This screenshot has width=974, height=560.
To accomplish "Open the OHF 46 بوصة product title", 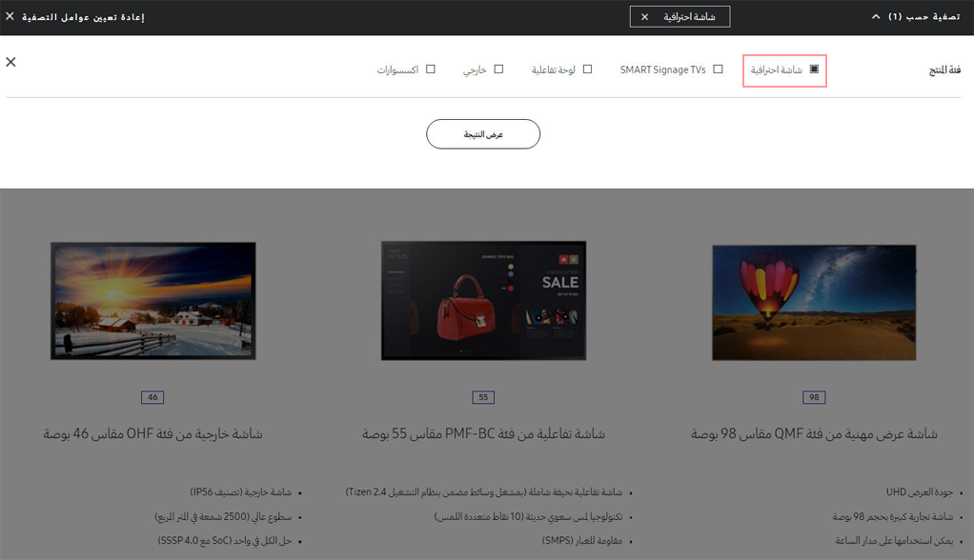I will pyautogui.click(x=152, y=434).
